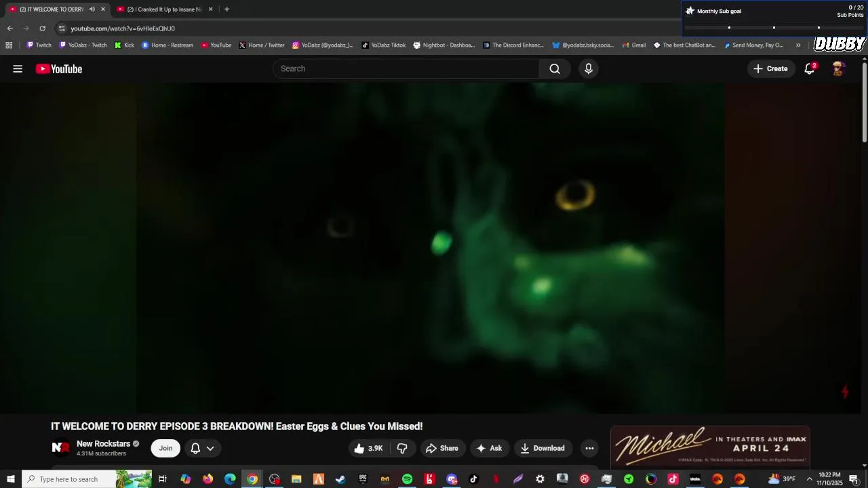The image size is (868, 488).
Task: Launch Firefox from the taskbar
Action: (208, 479)
